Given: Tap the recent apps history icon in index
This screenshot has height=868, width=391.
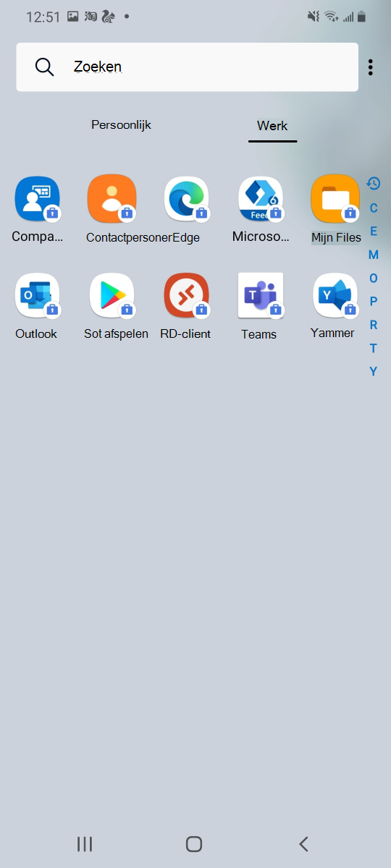Looking at the screenshot, I should 374,183.
